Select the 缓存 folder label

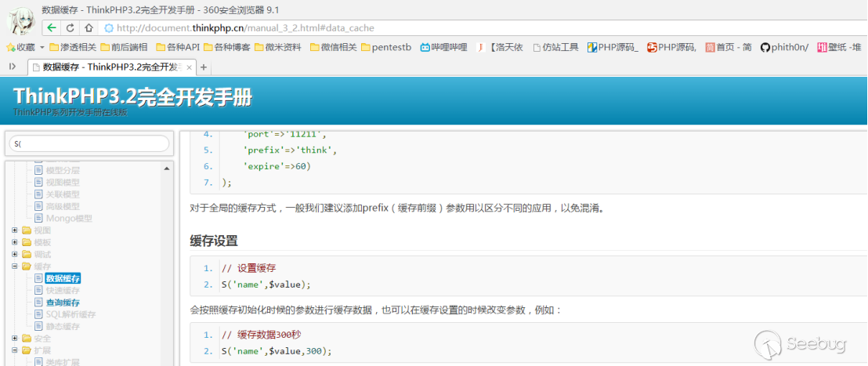click(42, 266)
